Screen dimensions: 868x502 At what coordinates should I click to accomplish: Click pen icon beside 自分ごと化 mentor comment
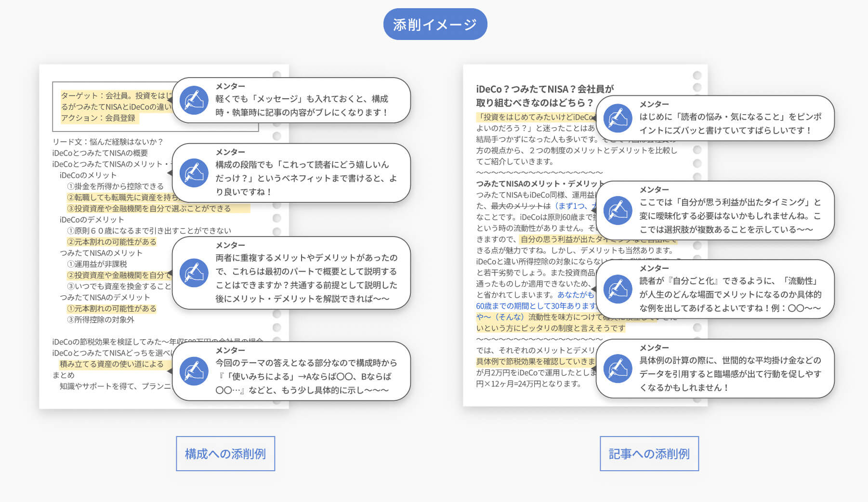(x=618, y=289)
